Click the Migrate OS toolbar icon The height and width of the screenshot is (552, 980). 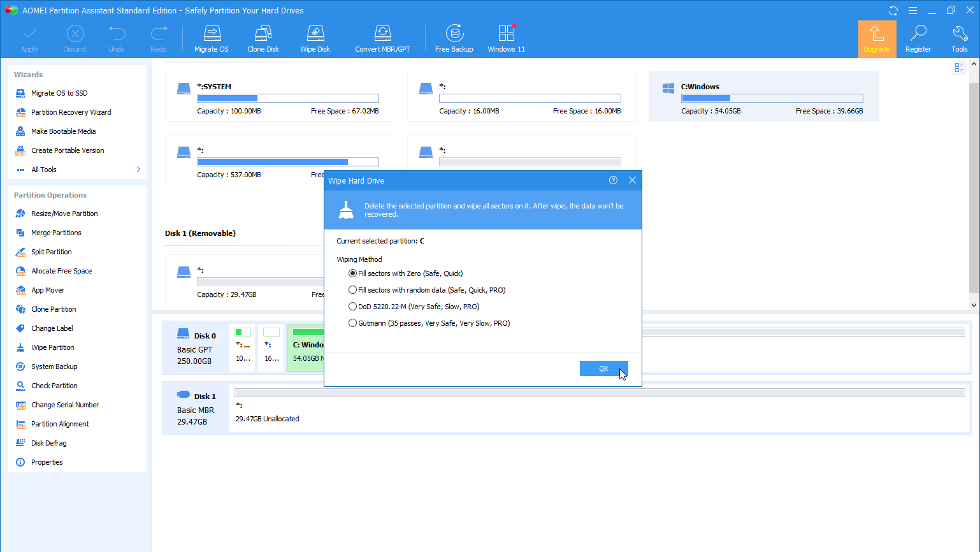click(211, 39)
